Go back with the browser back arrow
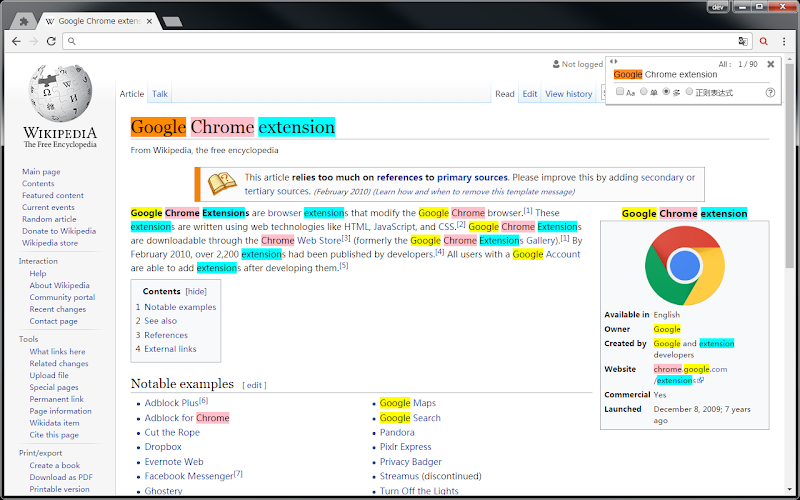800x500 pixels. coord(16,41)
